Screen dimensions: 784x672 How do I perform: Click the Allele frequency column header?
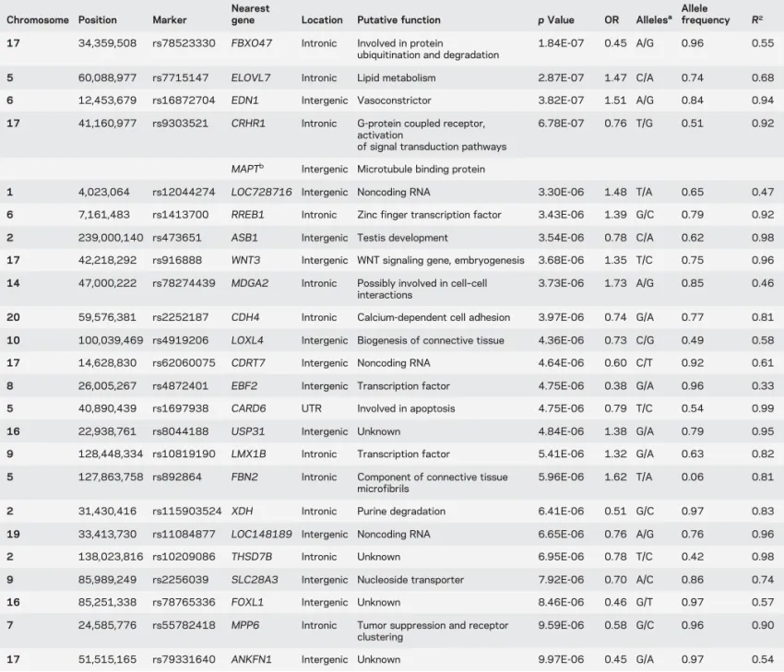(705, 14)
